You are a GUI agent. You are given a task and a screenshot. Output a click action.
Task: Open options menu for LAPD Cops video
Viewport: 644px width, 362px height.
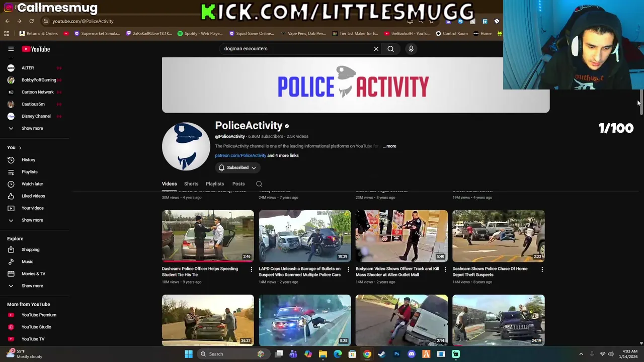pos(348,269)
